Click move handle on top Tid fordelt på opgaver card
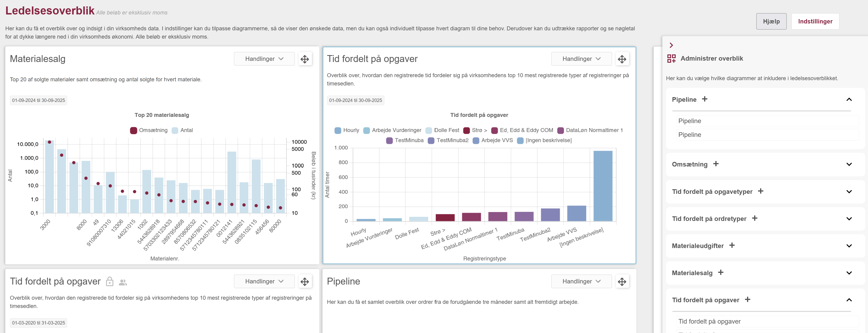 (x=622, y=59)
